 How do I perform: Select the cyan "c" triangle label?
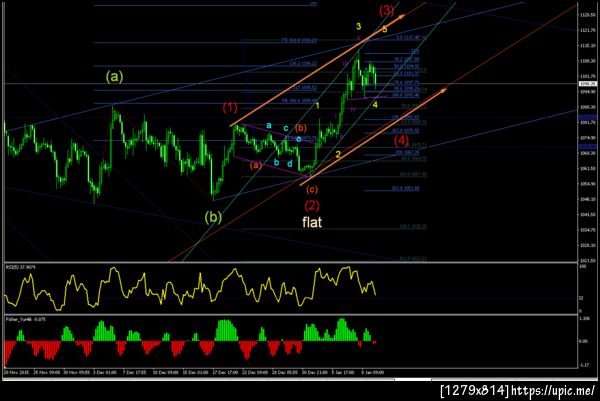[286, 128]
